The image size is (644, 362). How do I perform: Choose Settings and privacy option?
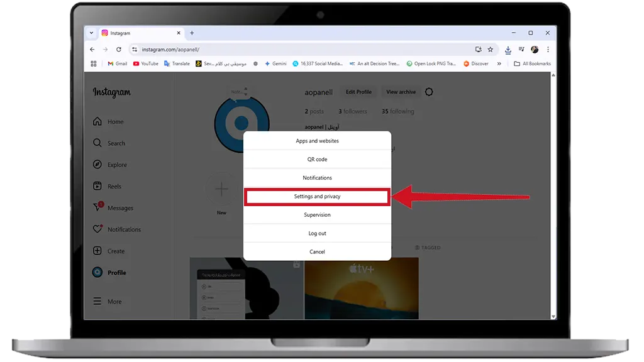[x=317, y=197]
